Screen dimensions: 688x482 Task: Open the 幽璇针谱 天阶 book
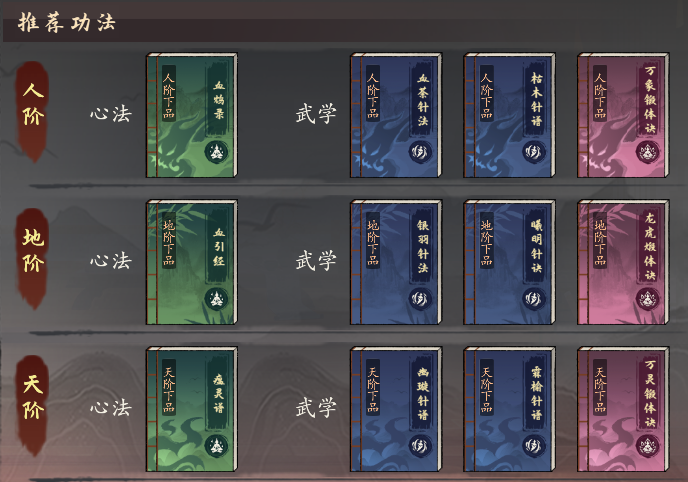point(396,409)
